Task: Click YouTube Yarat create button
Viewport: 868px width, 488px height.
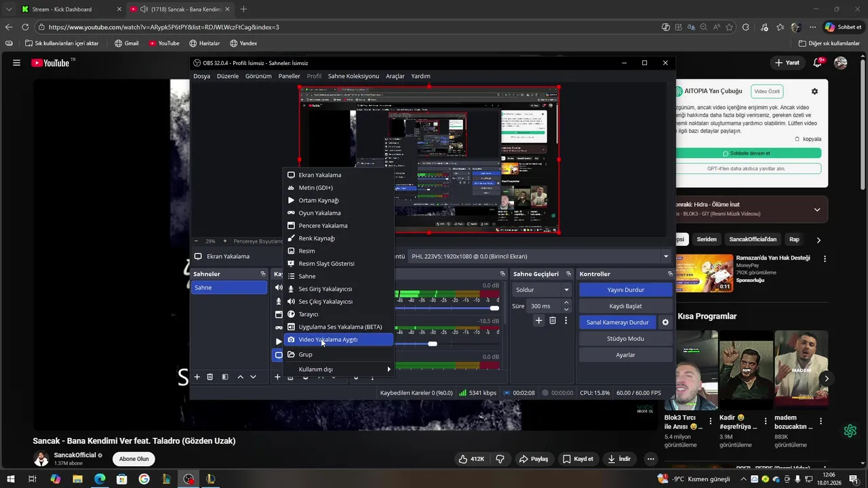Action: [787, 62]
